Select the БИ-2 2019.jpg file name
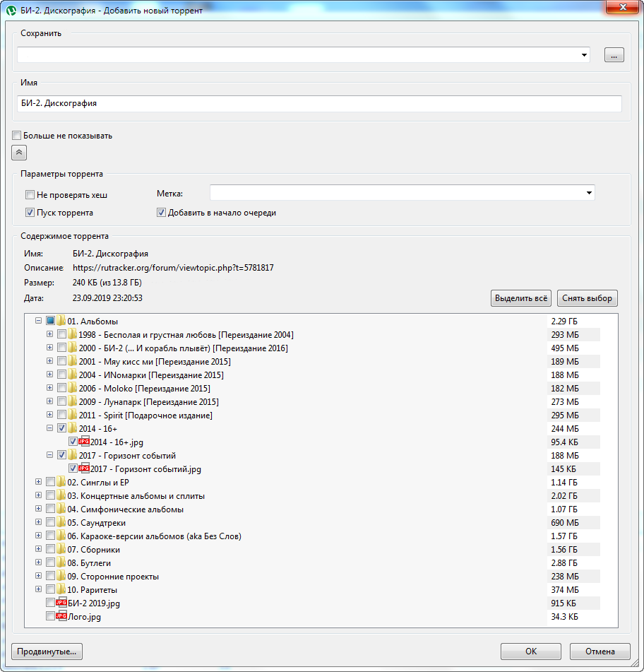Image resolution: width=644 pixels, height=672 pixels. [94, 603]
